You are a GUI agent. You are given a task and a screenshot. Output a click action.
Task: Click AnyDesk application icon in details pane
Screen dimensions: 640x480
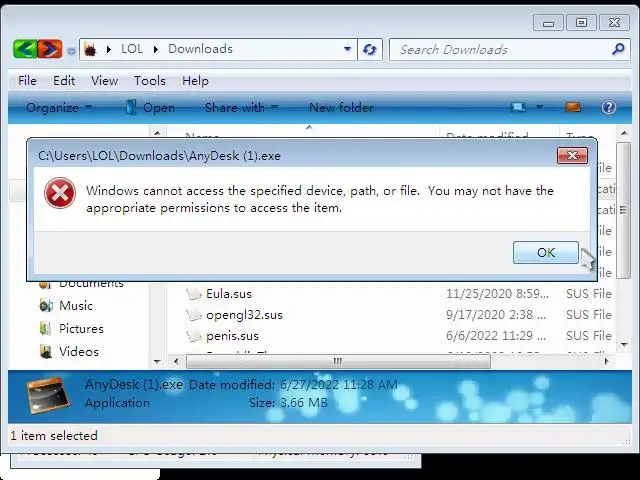click(48, 396)
